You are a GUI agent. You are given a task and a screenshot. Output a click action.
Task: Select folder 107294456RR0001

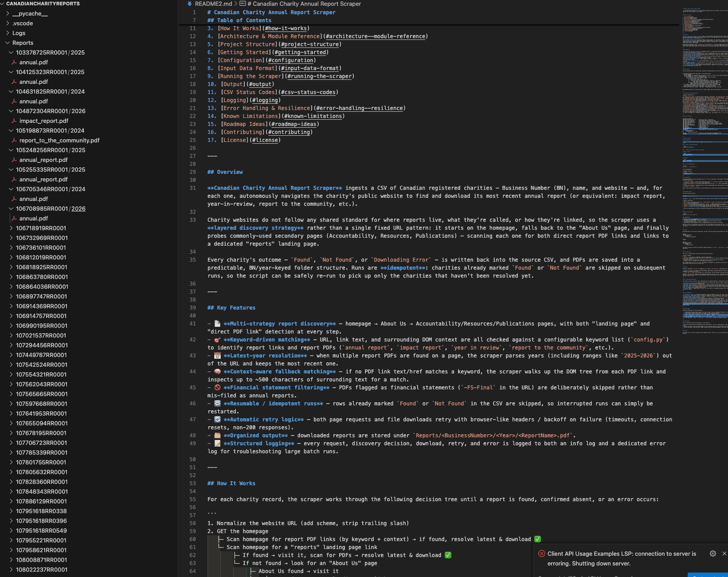tap(42, 345)
